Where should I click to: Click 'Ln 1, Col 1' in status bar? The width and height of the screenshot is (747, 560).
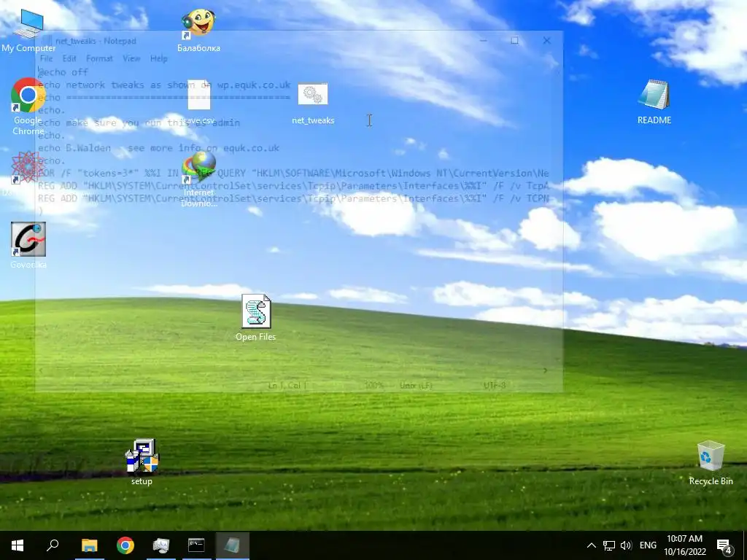287,385
